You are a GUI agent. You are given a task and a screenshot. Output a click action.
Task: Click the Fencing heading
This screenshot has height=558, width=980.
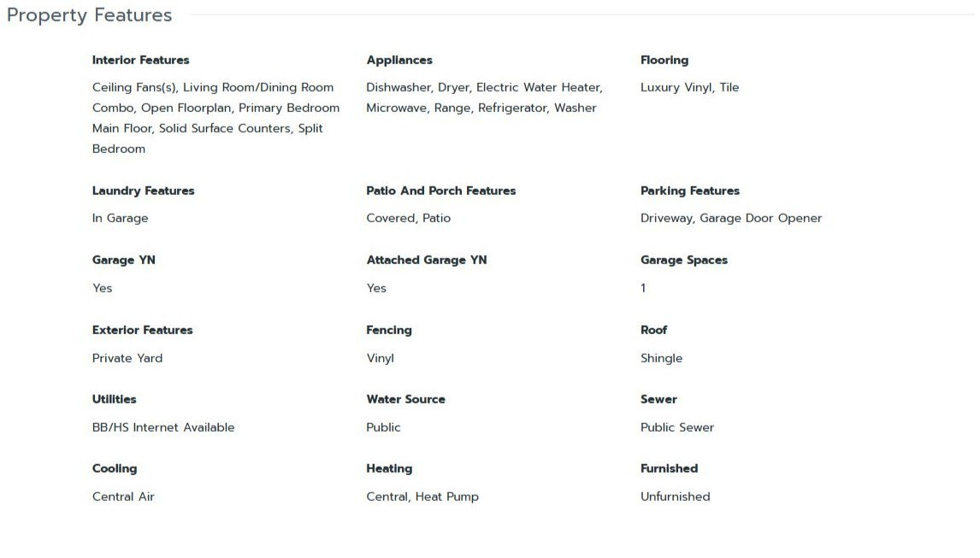(389, 330)
